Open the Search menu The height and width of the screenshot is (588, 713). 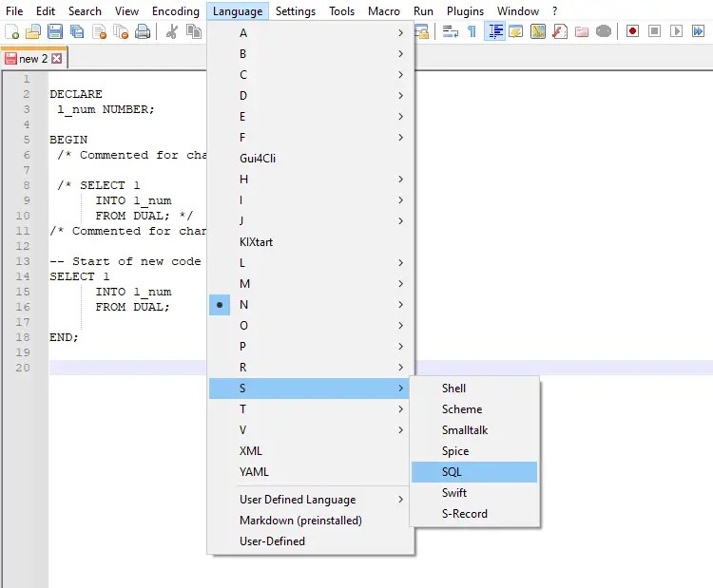coord(85,10)
